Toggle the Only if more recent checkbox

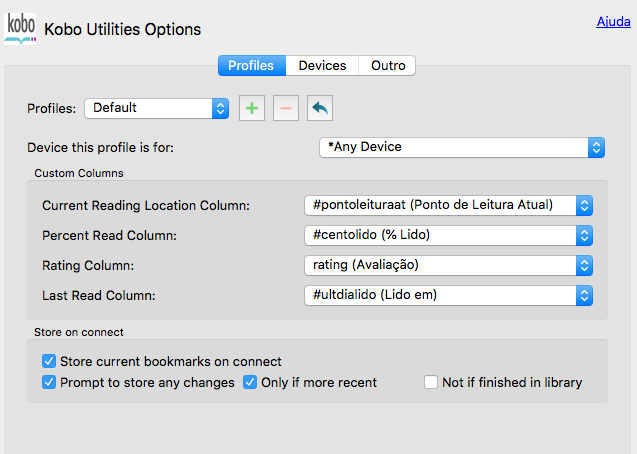250,382
